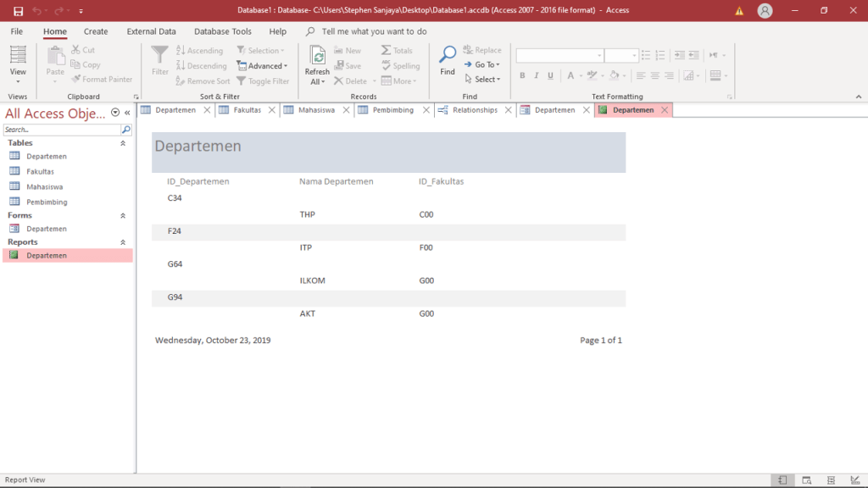Screen dimensions: 868x488
Task: Switch to the Pembimbing document tab
Action: point(392,110)
